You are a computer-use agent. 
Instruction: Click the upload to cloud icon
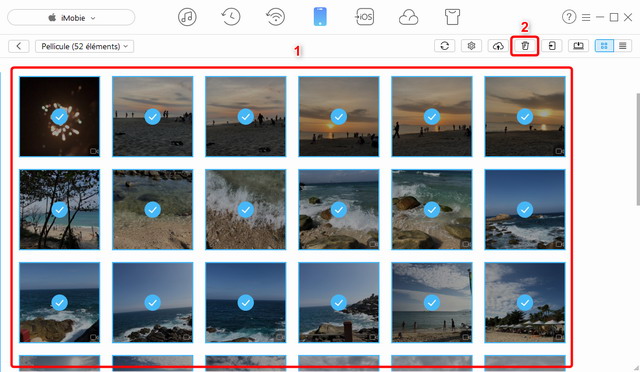[x=498, y=46]
